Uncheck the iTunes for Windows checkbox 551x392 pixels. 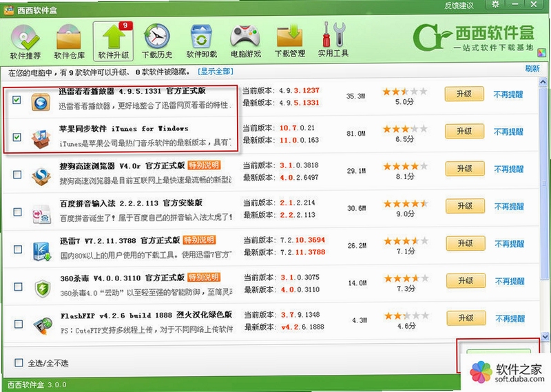tap(17, 137)
